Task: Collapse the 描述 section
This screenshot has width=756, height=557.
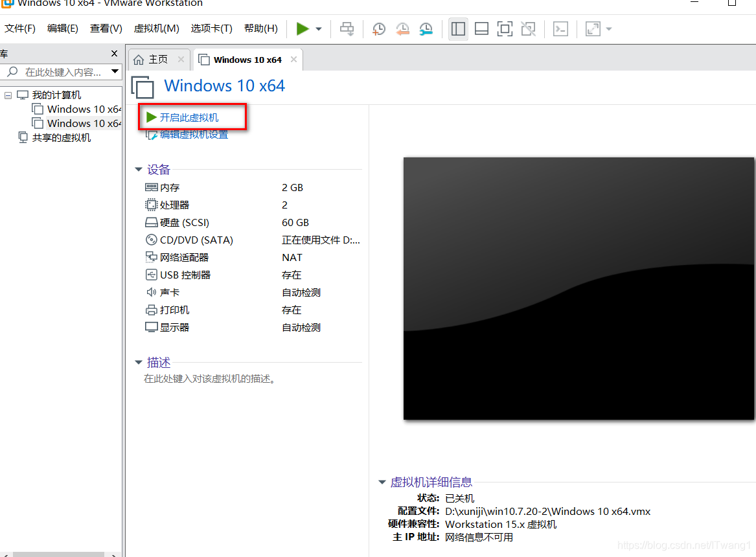Action: (139, 362)
